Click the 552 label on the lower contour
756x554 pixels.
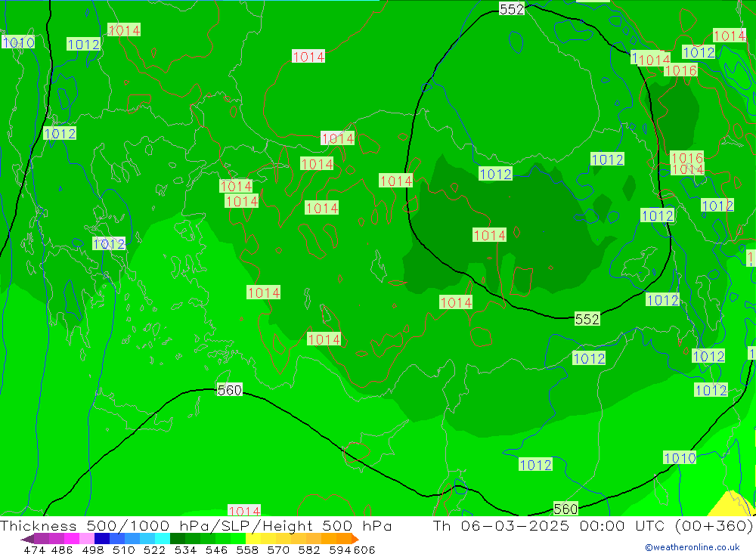[587, 319]
